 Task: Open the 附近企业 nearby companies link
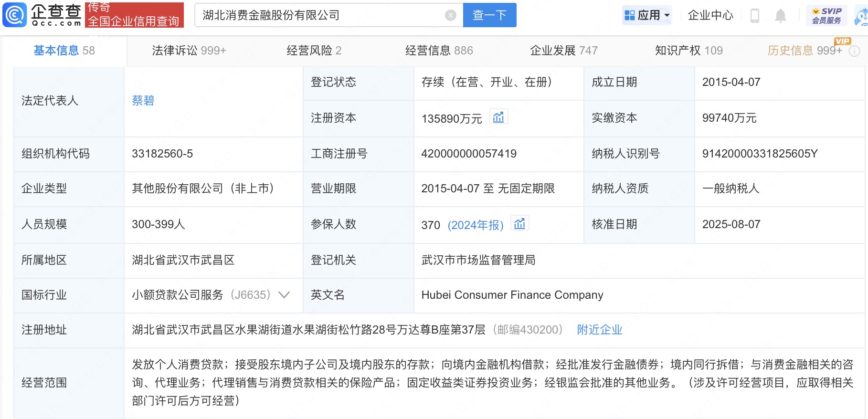(599, 330)
